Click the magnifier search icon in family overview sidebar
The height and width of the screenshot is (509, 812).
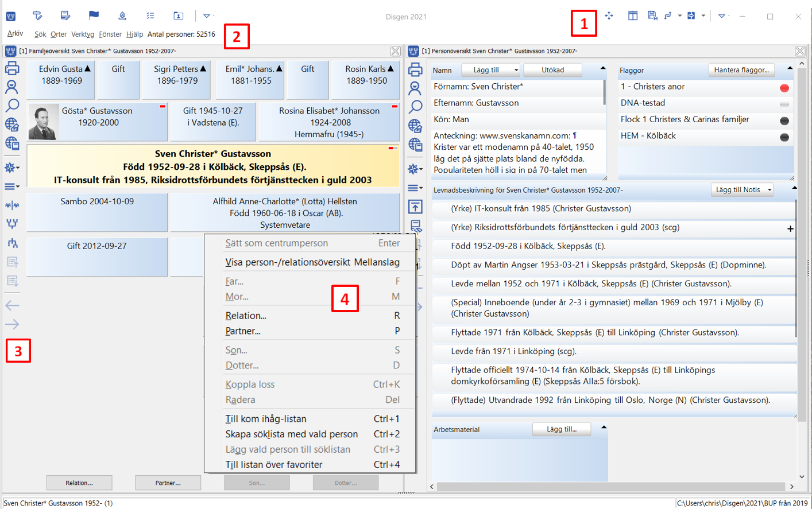pos(12,106)
